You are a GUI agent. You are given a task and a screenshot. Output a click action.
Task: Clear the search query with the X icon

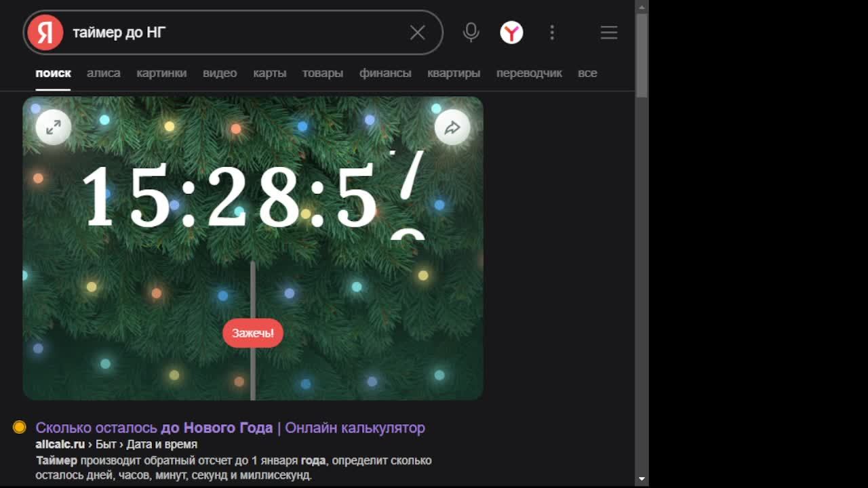pos(418,33)
